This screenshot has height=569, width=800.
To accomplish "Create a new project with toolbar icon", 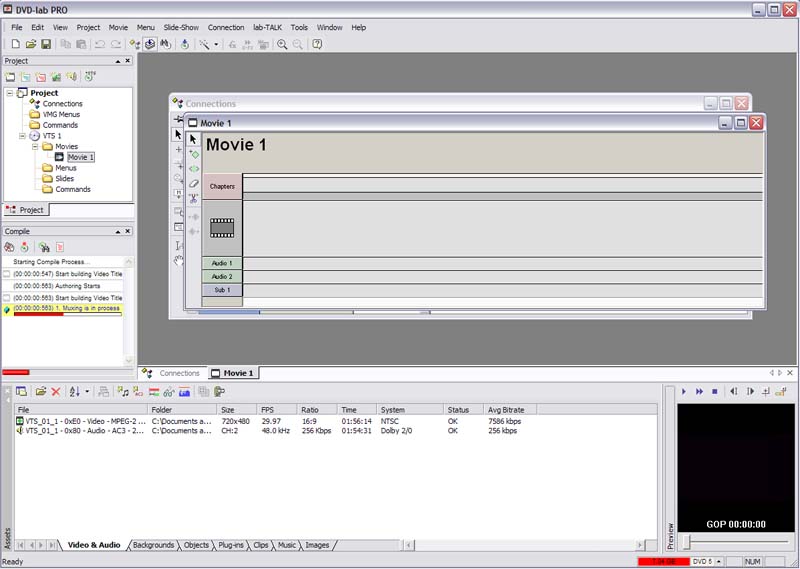I will [15, 44].
